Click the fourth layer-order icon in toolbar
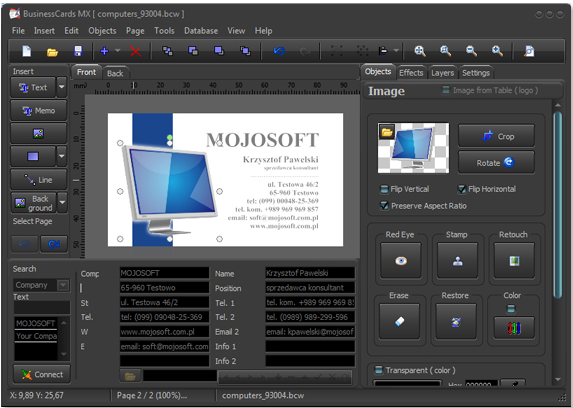 click(x=245, y=51)
